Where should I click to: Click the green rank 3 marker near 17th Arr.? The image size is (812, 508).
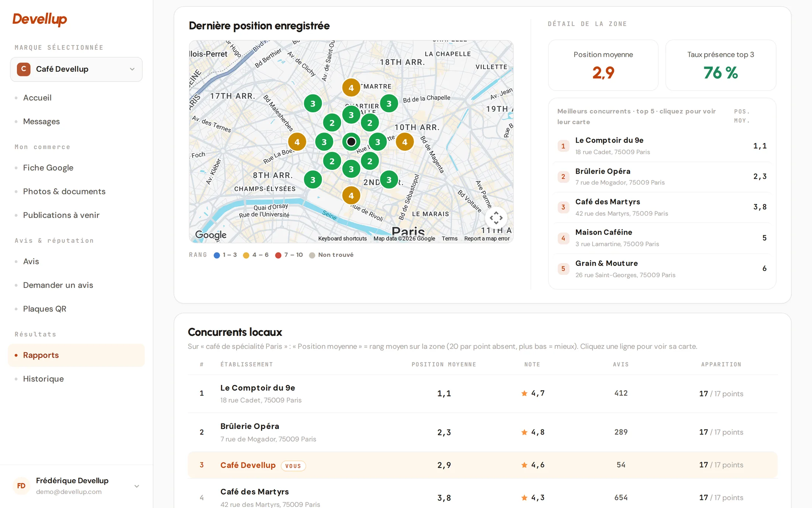(x=313, y=103)
